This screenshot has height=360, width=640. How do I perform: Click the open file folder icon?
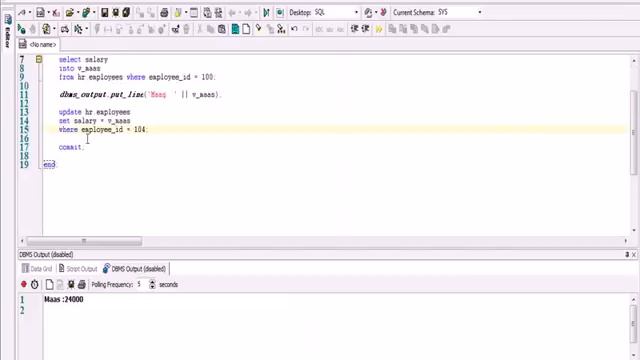[x=69, y=13]
